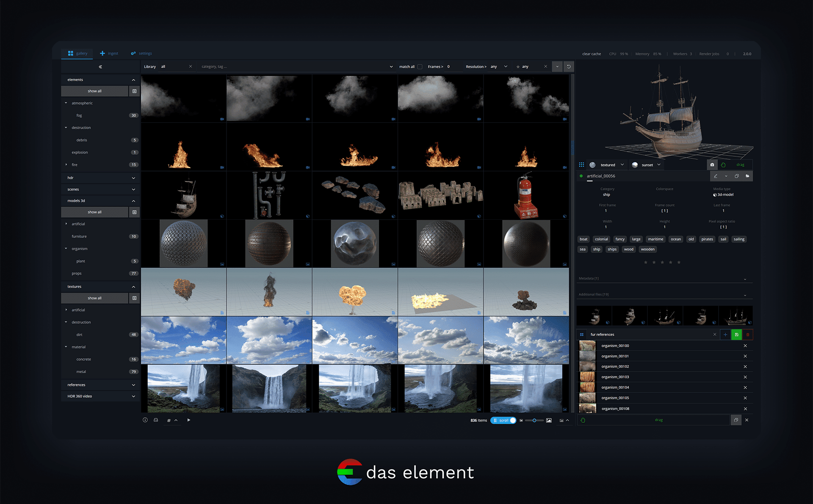Click the maritime tag
The height and width of the screenshot is (504, 813).
[x=655, y=239]
